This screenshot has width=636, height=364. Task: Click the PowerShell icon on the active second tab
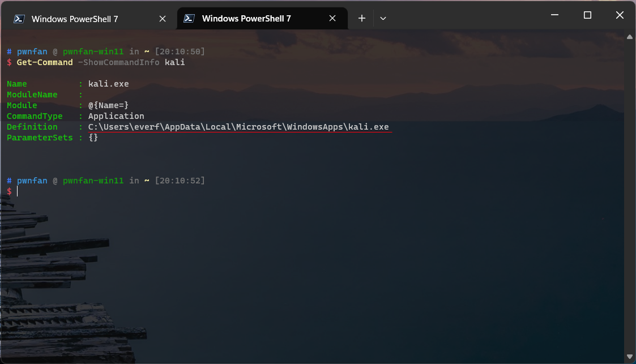pos(189,19)
